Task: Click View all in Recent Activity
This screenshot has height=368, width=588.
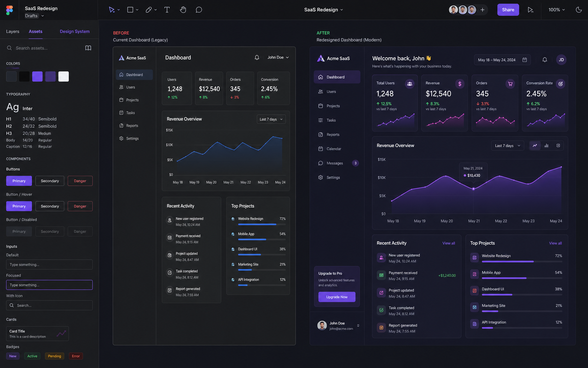Action: click(x=449, y=243)
